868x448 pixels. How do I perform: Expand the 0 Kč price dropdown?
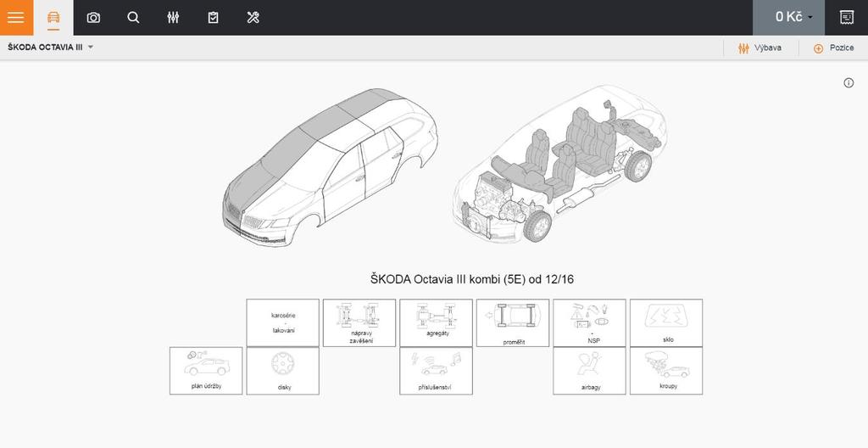click(788, 17)
